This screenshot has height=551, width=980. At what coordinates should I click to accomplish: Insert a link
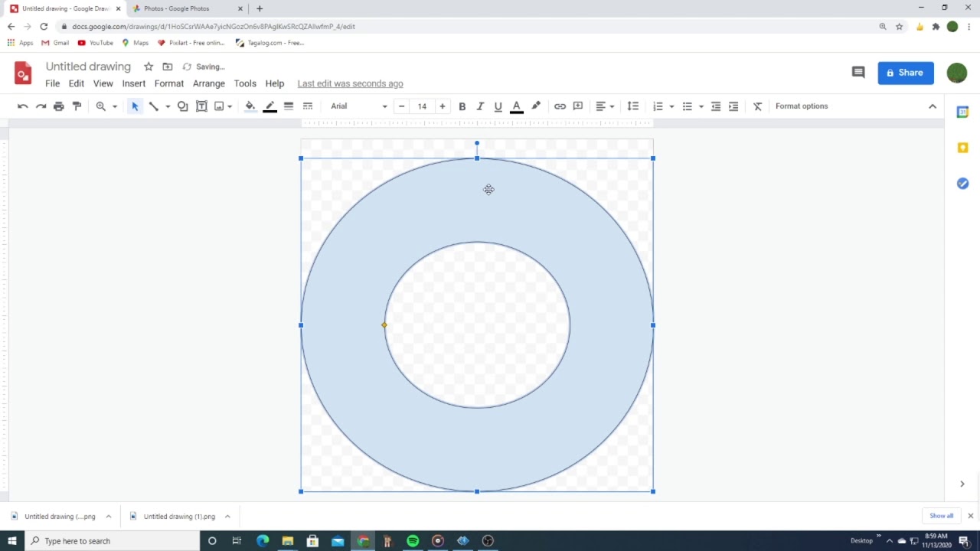[x=560, y=106]
